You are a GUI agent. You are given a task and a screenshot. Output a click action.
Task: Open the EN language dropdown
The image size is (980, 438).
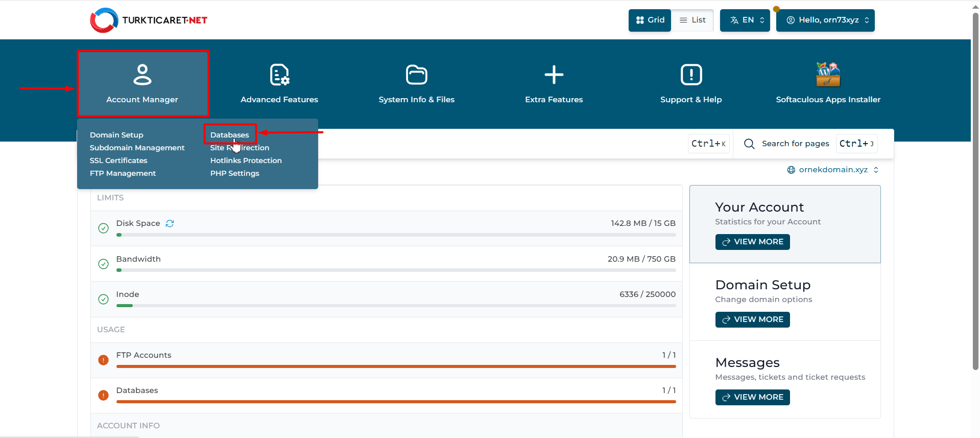(x=745, y=20)
